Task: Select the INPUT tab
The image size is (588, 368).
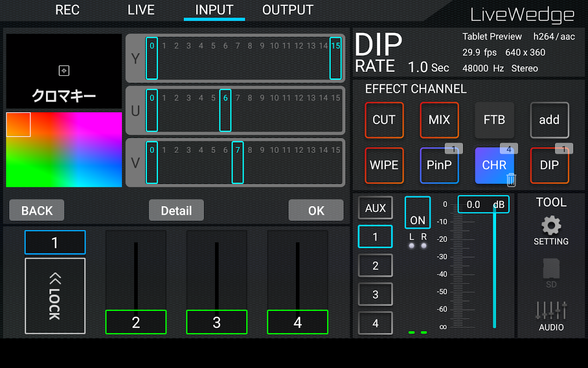Action: pyautogui.click(x=214, y=10)
